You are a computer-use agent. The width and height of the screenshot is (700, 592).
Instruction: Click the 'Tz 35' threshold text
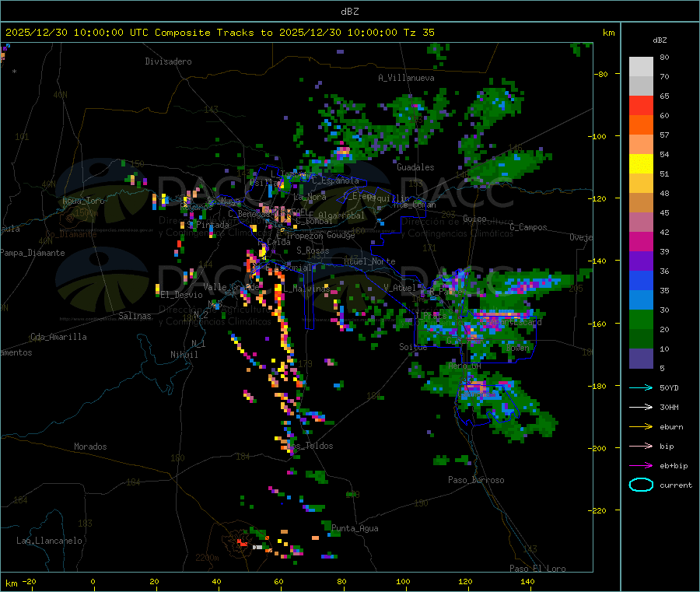[x=419, y=32]
